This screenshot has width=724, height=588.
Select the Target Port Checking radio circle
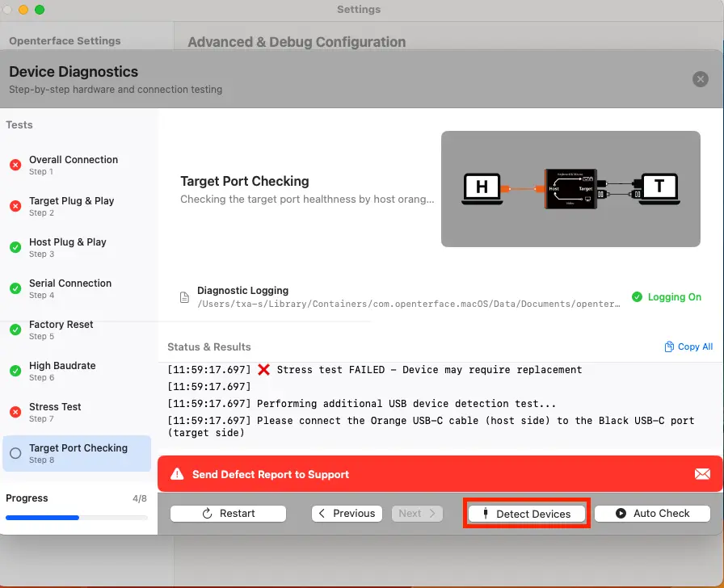click(x=15, y=453)
